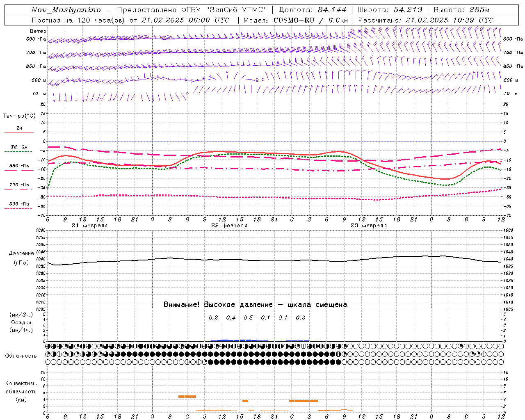This screenshot has height=420, width=525.
Task: Click the Облачность cloud cover label
Action: click(21, 356)
